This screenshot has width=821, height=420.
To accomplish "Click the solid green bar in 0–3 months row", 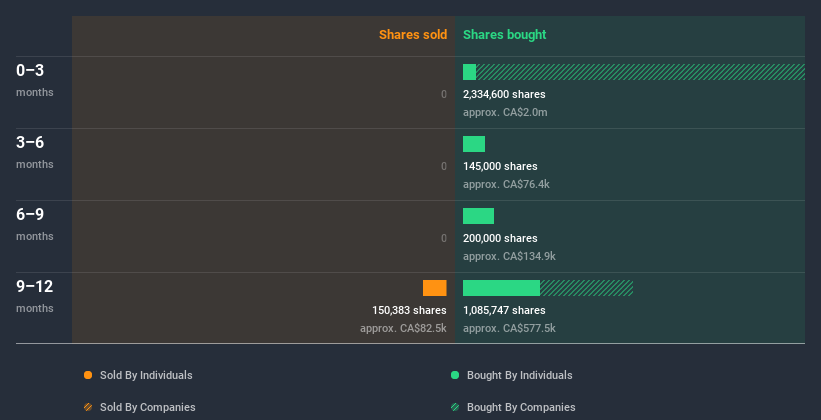I will [x=469, y=72].
